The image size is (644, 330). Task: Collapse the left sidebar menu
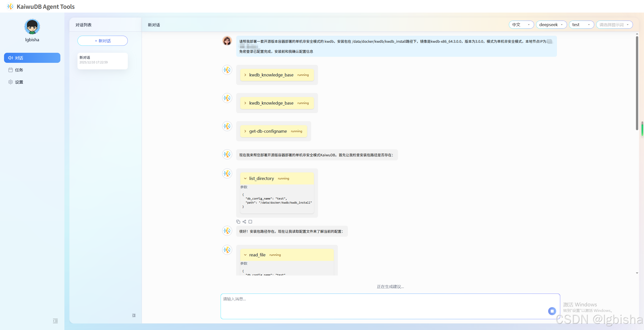tap(55, 321)
